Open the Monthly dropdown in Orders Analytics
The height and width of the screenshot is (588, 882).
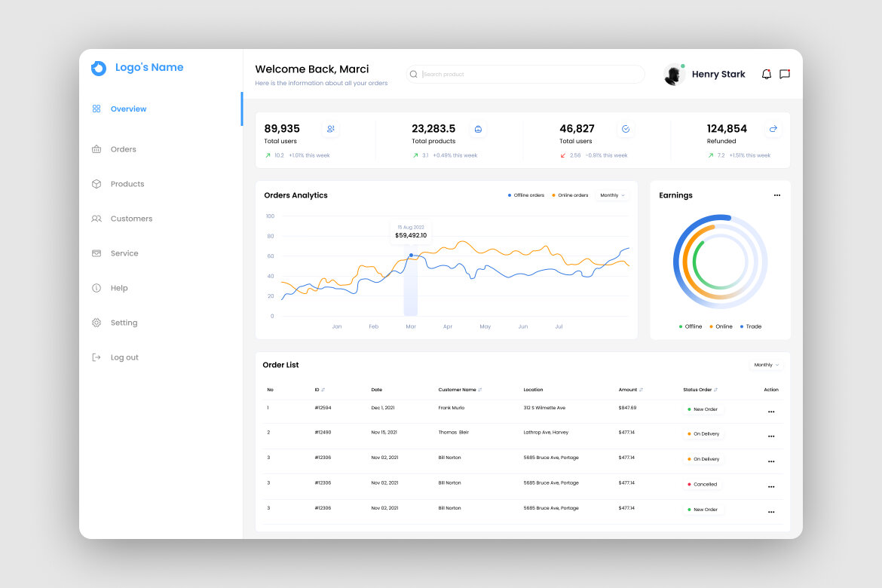coord(612,194)
